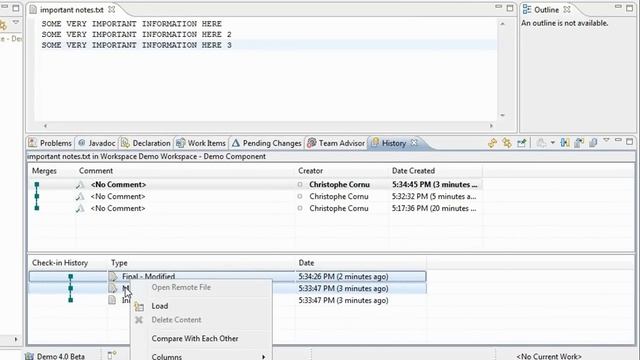Image resolution: width=640 pixels, height=360 pixels.
Task: Switch to the Team Advisor tab
Action: (x=336, y=143)
